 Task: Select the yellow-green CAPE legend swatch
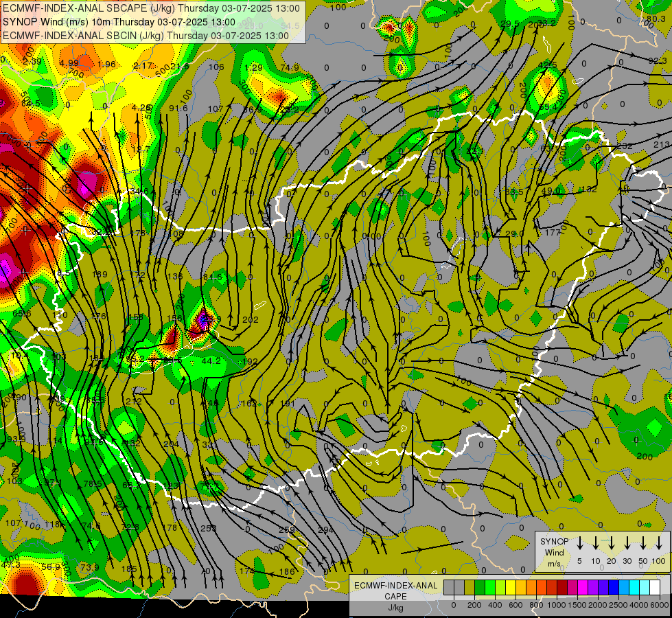tap(500, 587)
